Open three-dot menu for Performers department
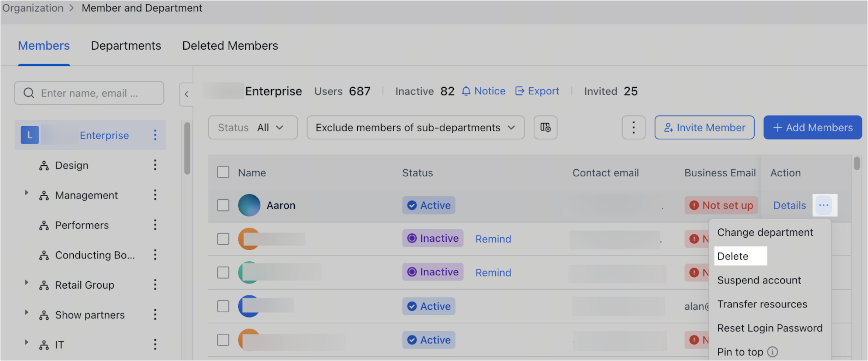This screenshot has height=361, width=868. point(155,225)
